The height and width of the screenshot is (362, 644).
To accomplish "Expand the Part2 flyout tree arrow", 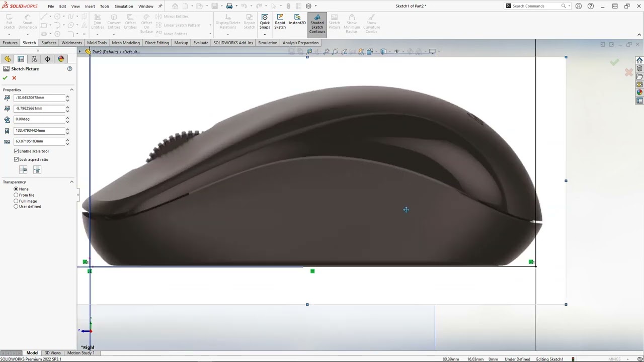I will tap(79, 52).
